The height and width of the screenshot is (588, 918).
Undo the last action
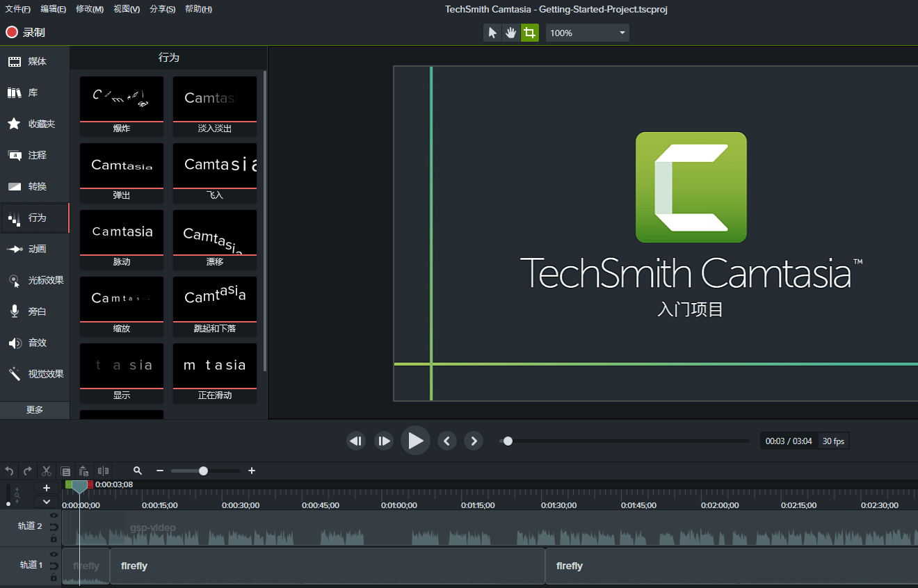(x=9, y=471)
